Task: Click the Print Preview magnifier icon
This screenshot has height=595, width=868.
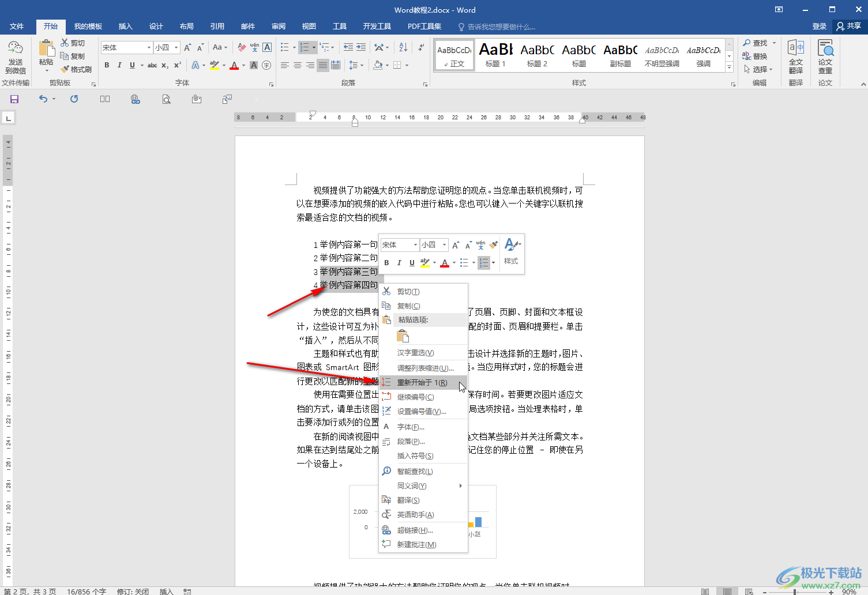Action: (166, 99)
